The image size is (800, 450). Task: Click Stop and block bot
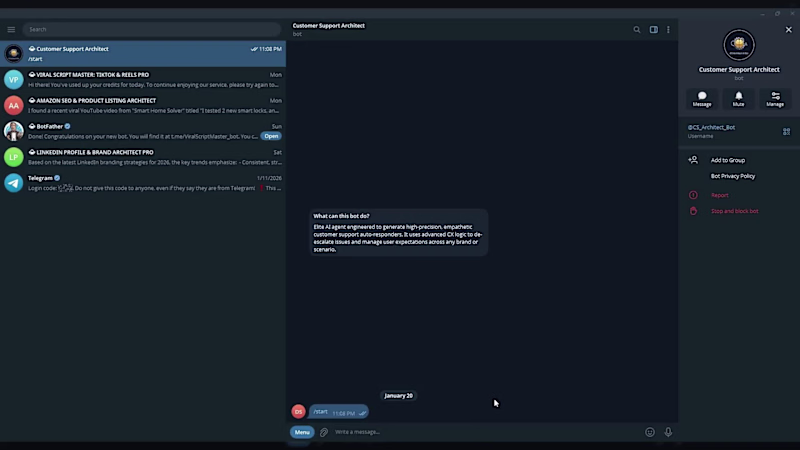pos(735,211)
